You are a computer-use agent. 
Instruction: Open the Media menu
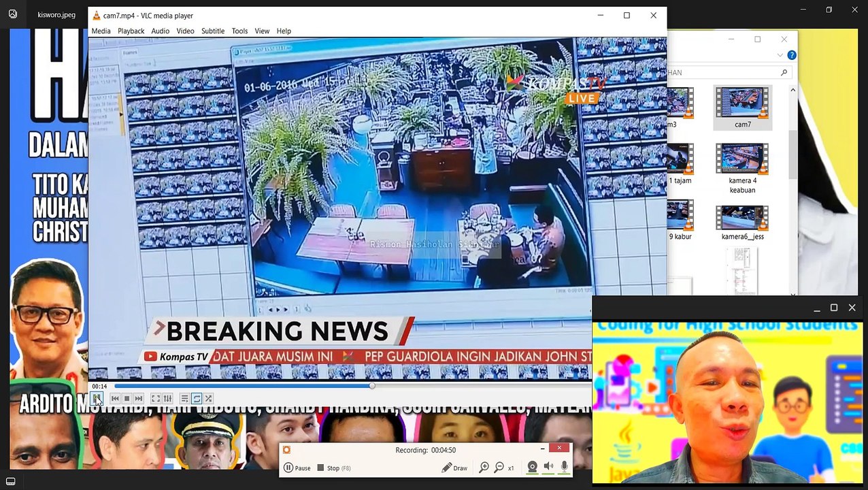(x=101, y=31)
